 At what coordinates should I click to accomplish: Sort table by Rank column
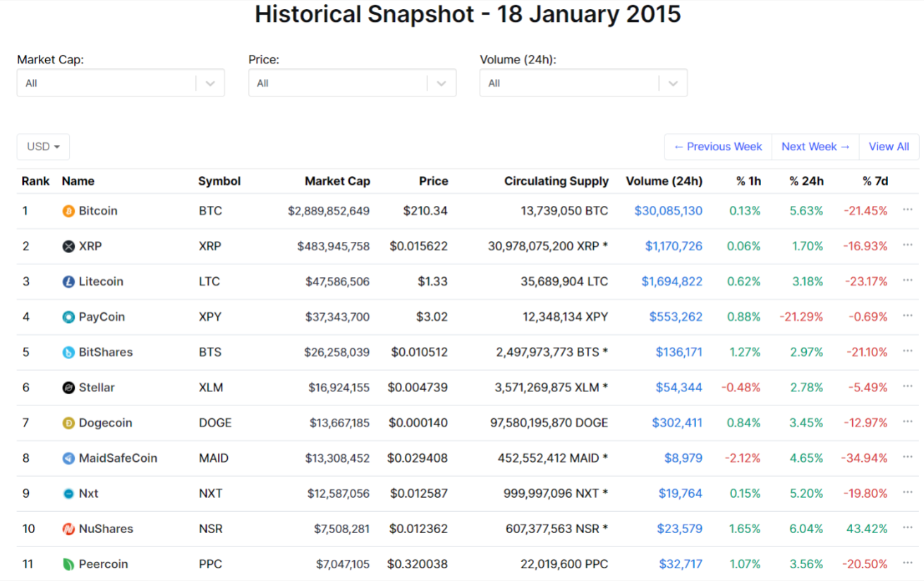(x=35, y=181)
